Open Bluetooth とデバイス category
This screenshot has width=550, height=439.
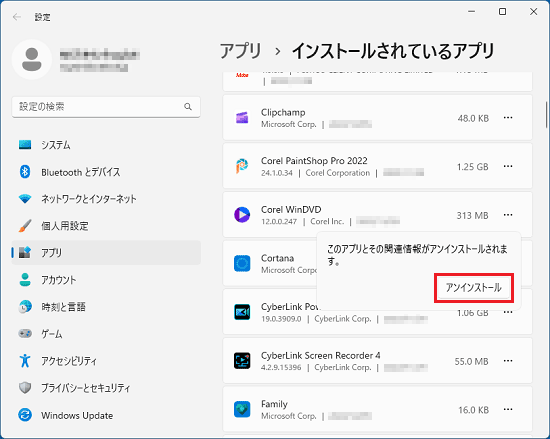pos(106,172)
